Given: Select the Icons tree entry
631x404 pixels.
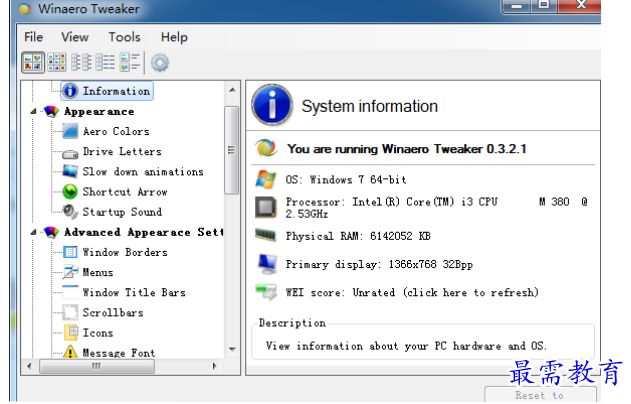Looking at the screenshot, I should click(97, 333).
